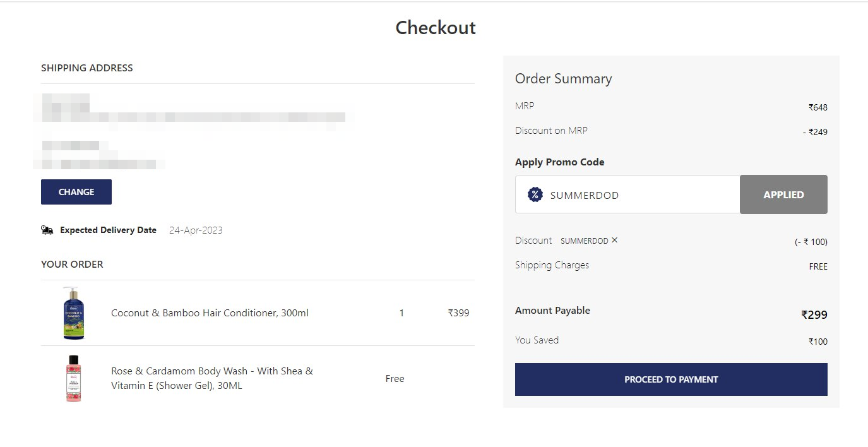Open the Coconut & Bamboo Conditioner thumbnail
Viewport: 868px width, 447px height.
point(73,313)
